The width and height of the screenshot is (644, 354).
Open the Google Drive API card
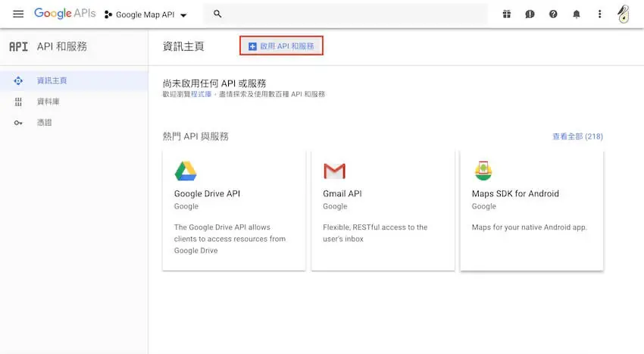pos(234,211)
